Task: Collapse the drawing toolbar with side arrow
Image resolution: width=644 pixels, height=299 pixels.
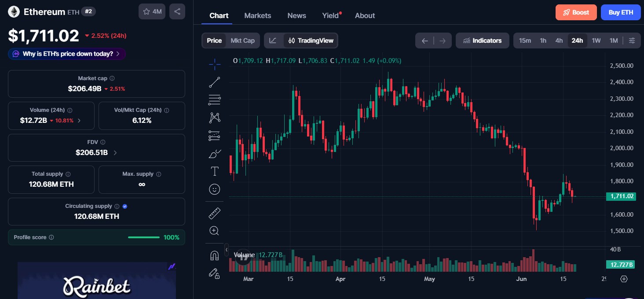Action: (227, 250)
